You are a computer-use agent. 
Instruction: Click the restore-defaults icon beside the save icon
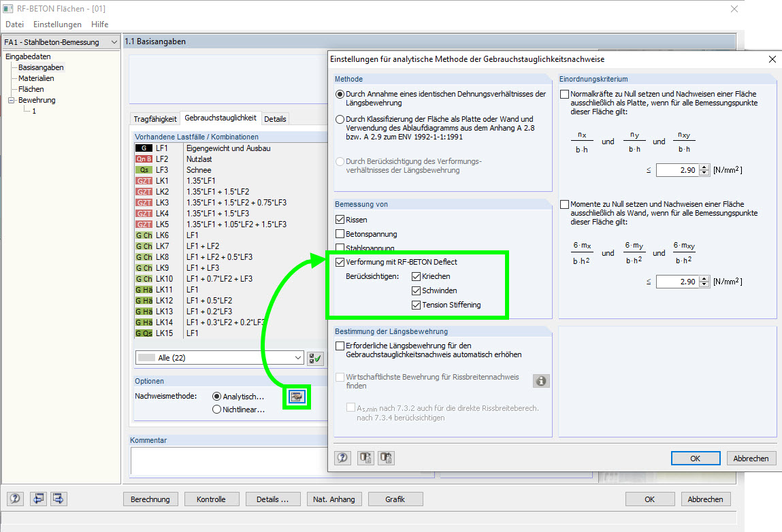tap(385, 458)
